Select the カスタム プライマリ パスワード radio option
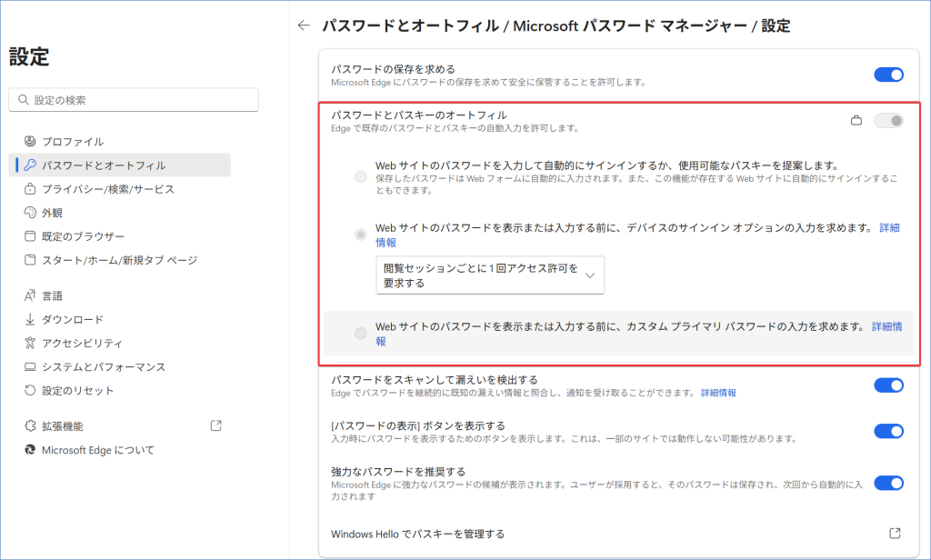The image size is (931, 560). [x=361, y=334]
